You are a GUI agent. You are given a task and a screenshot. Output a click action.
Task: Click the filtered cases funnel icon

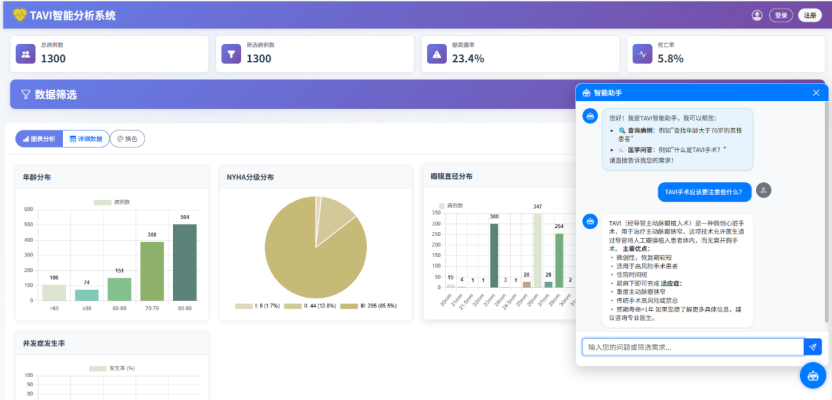click(x=231, y=54)
